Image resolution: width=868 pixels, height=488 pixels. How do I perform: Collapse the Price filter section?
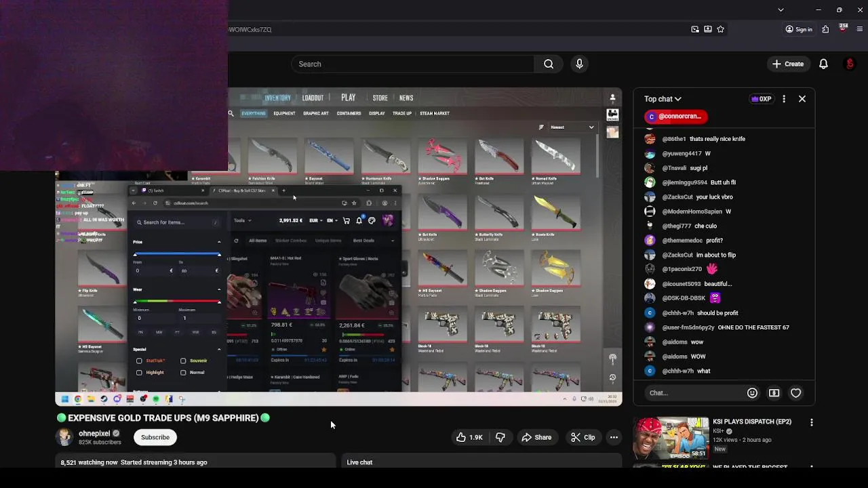coord(218,242)
